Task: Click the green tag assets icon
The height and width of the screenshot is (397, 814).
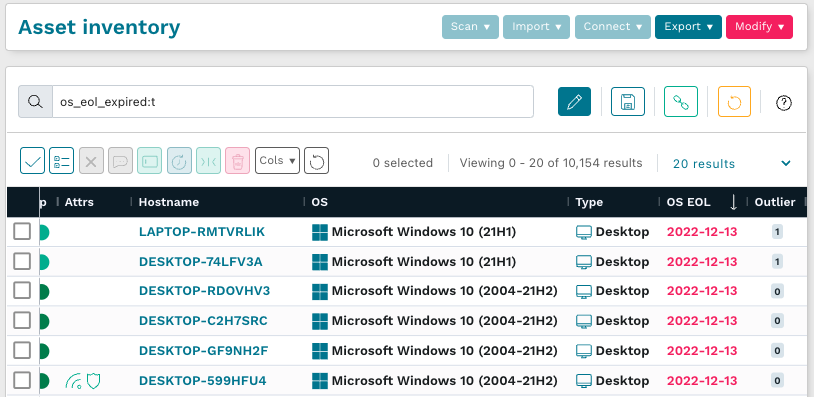Action: tap(150, 161)
